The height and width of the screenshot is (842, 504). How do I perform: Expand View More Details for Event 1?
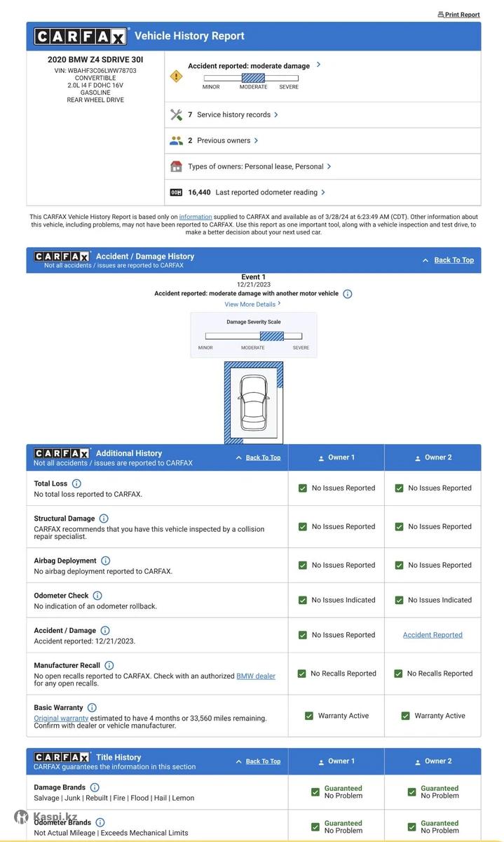tap(252, 305)
